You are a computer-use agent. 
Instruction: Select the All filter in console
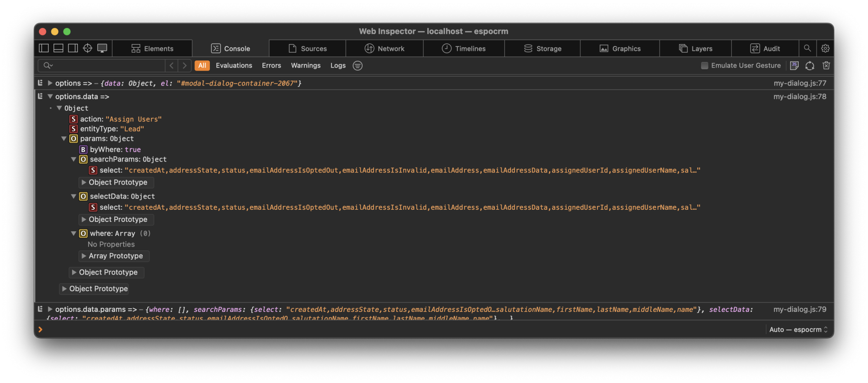click(x=202, y=65)
